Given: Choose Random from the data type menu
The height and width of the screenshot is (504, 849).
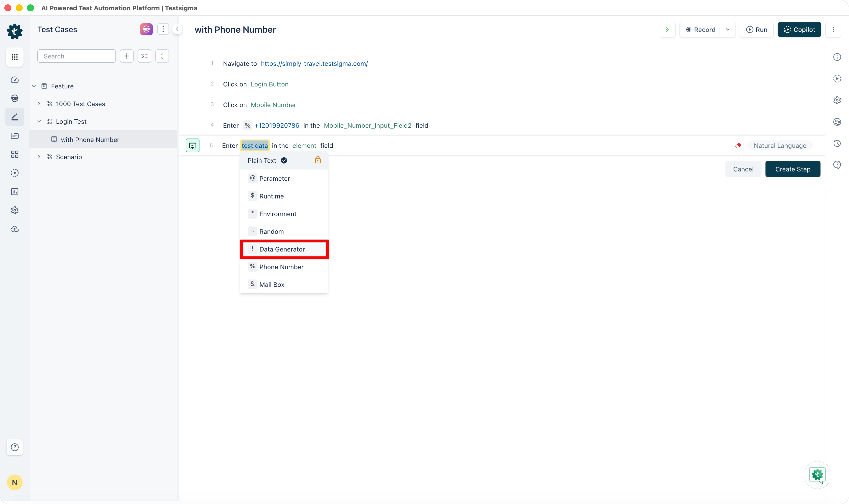Looking at the screenshot, I should pos(284,232).
